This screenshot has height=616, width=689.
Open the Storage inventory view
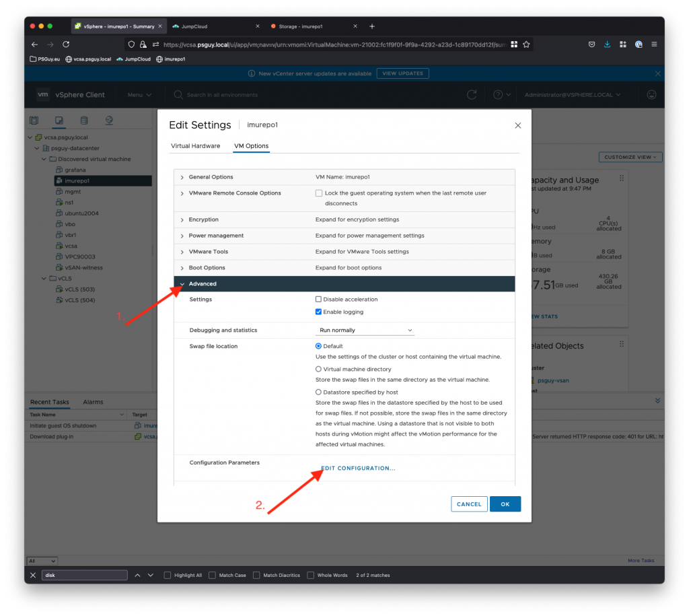(84, 121)
